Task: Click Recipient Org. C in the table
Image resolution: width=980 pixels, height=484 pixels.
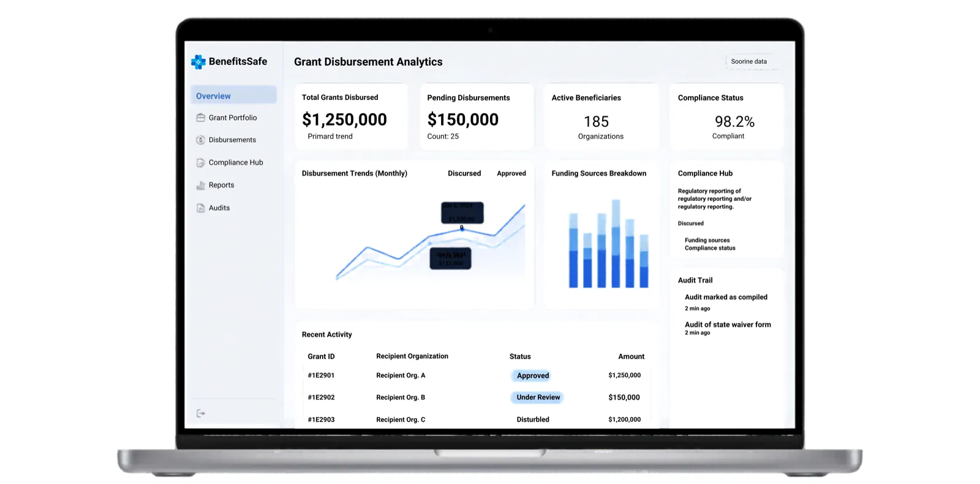Action: pos(401,420)
